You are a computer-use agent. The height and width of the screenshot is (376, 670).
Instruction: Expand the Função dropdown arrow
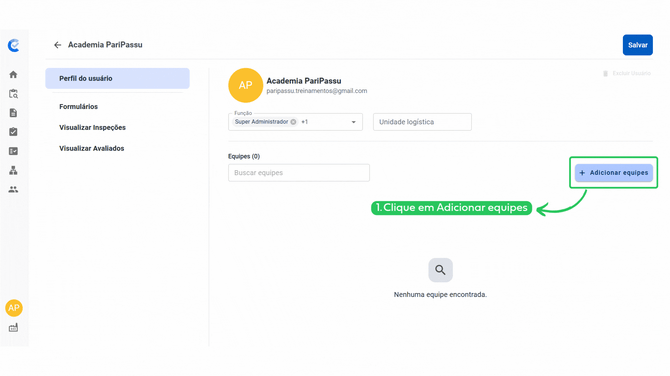pyautogui.click(x=353, y=122)
